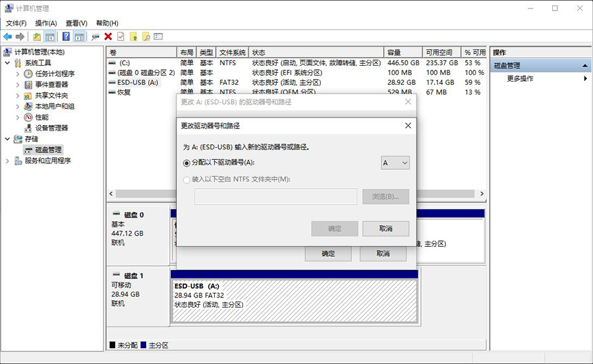This screenshot has width=593, height=364.
Task: Select 服务和应用程序 in the tree
Action: point(47,161)
